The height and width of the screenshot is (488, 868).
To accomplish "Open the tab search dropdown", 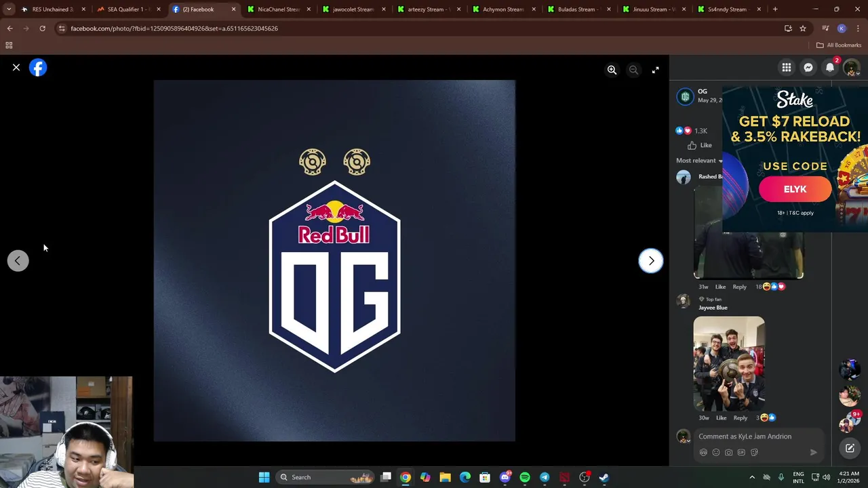I will coord(8,9).
